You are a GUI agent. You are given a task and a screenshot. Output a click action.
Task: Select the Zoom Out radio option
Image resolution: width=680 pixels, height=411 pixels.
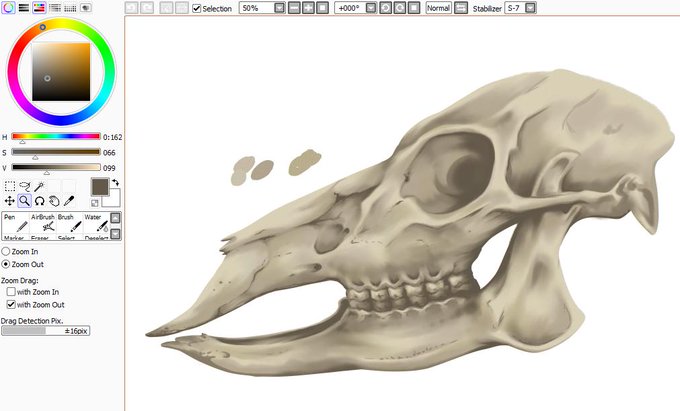pyautogui.click(x=6, y=264)
